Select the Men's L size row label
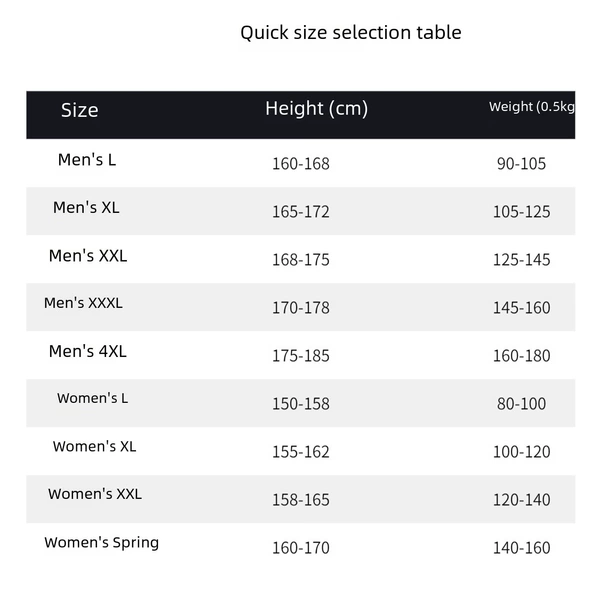 pos(87,160)
